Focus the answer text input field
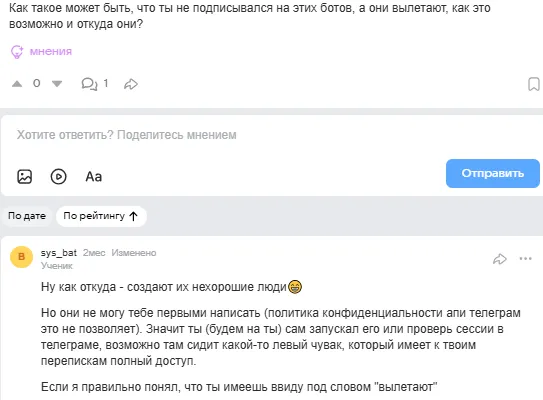This screenshot has width=543, height=400. 272,135
